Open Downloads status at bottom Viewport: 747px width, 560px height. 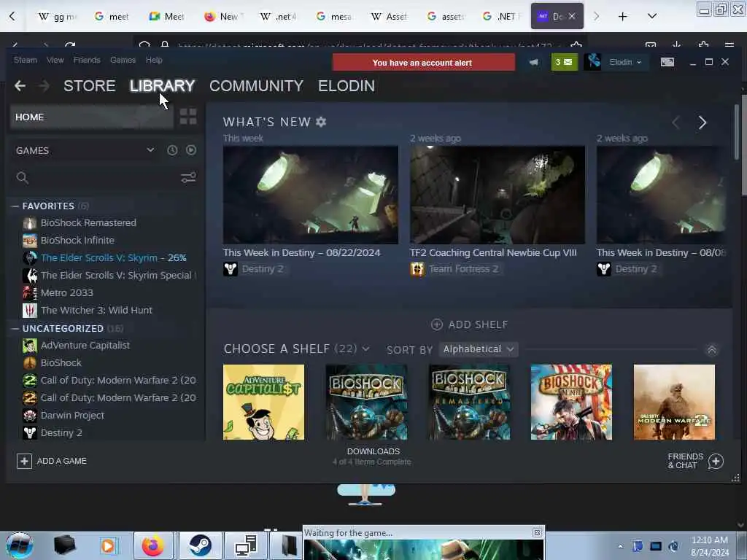tap(373, 456)
